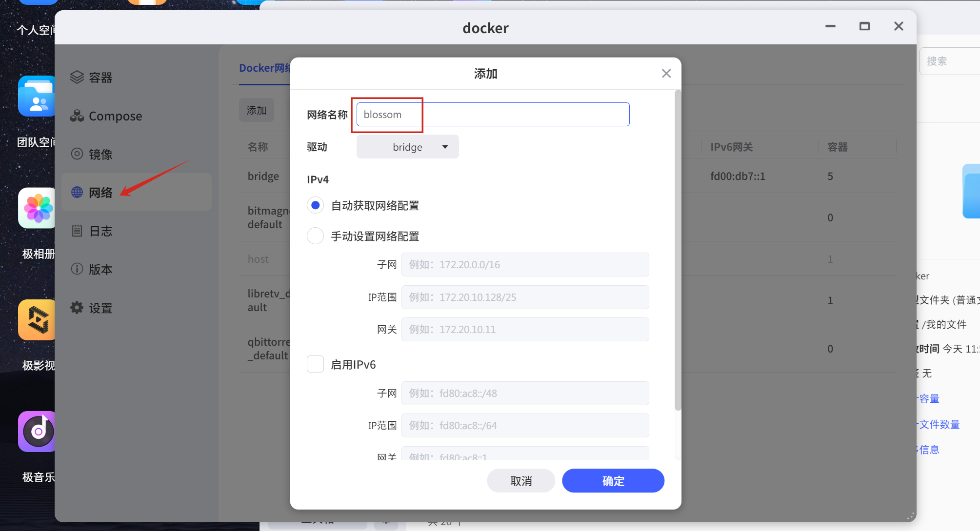Switch to the Docker network tab
The image size is (980, 531).
(x=264, y=68)
